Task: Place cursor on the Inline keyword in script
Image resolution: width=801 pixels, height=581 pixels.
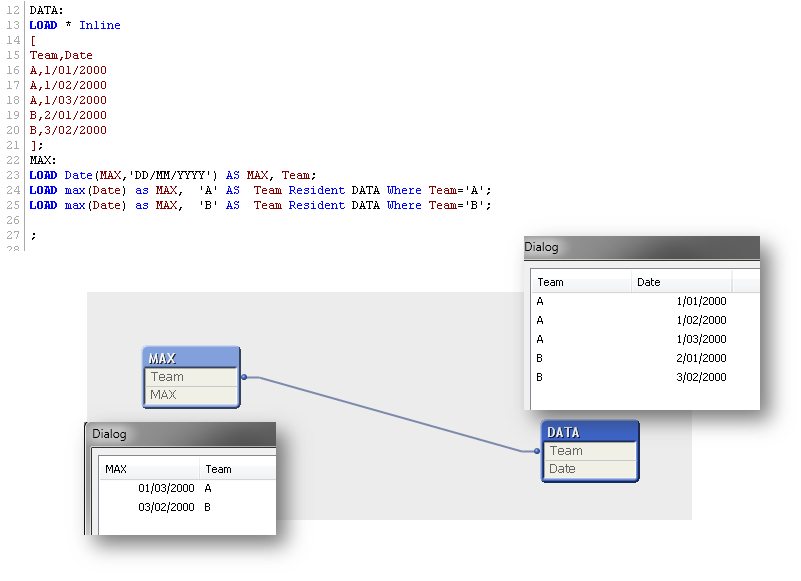Action: coord(99,25)
